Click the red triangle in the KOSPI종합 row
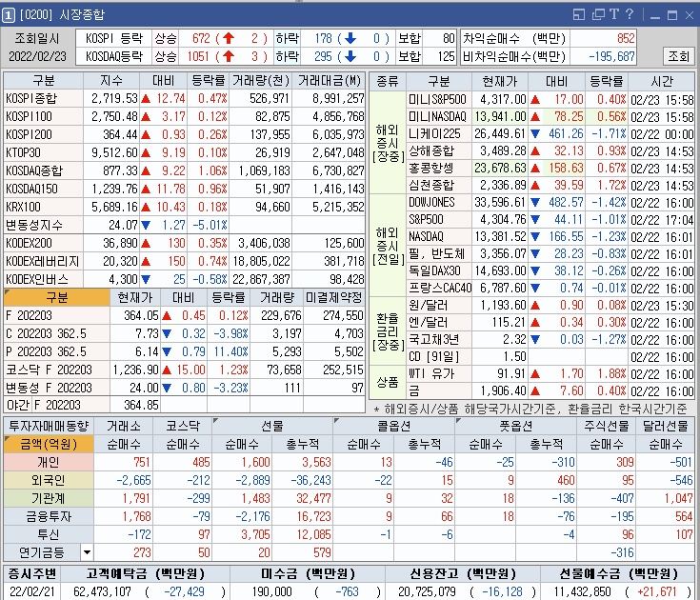Screen dimensions: 700x600 click(x=146, y=99)
